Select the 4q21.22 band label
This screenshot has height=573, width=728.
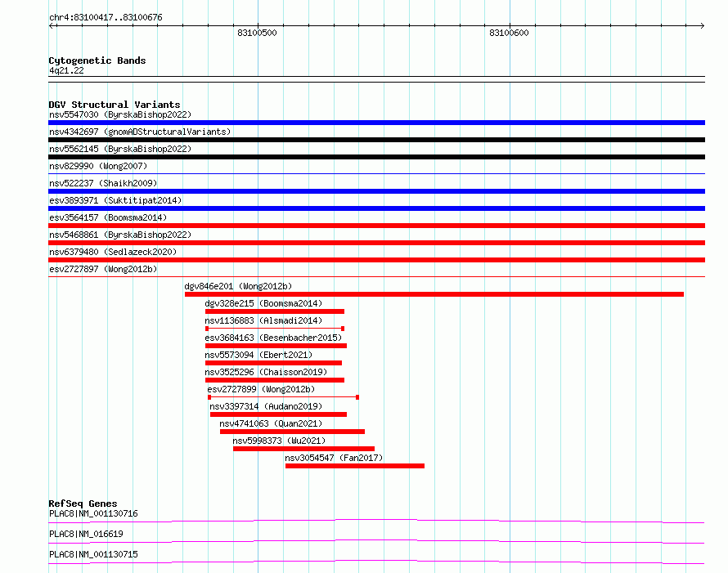[x=66, y=70]
